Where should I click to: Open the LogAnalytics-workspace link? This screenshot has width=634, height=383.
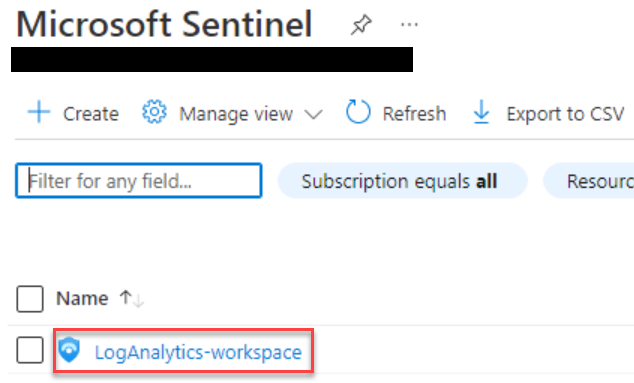[x=198, y=352]
